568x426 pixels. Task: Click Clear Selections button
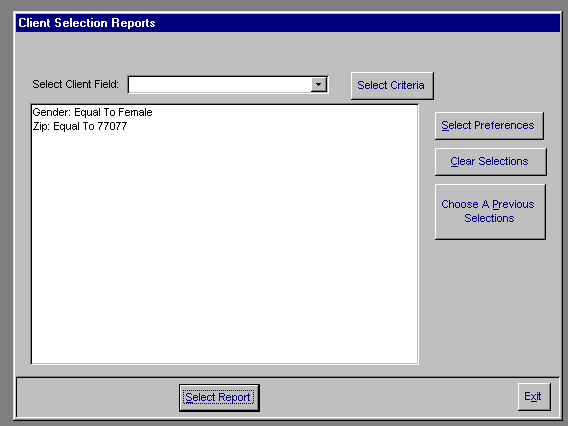(x=490, y=162)
